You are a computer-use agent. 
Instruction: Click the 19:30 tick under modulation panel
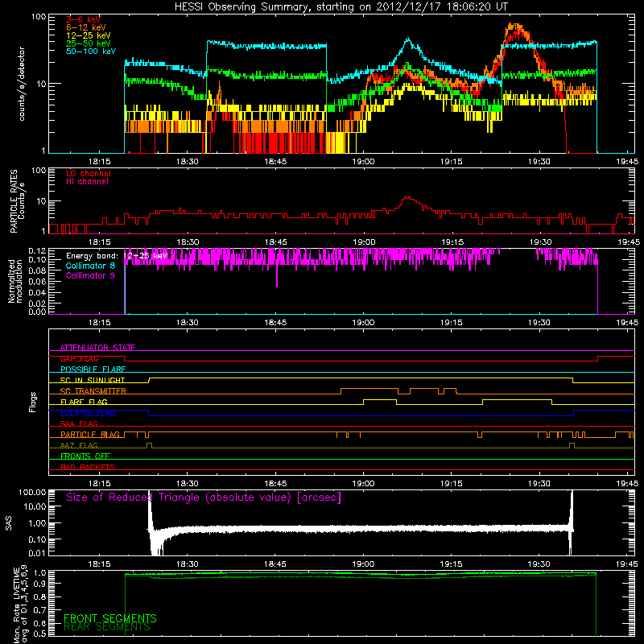coord(539,323)
